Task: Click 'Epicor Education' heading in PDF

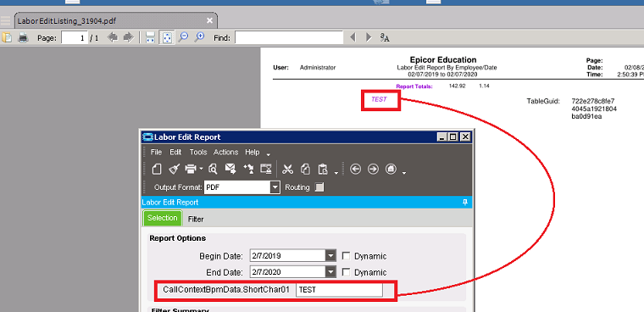Action: [x=443, y=60]
